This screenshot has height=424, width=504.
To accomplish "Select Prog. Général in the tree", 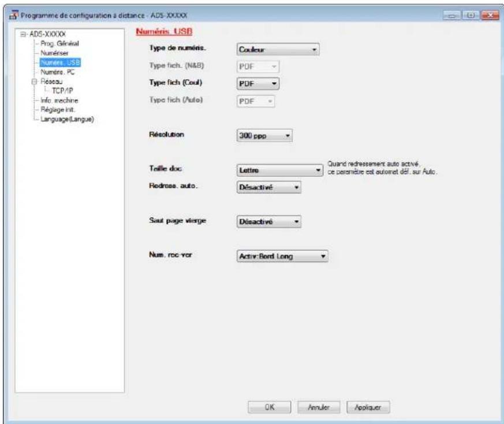I will click(x=59, y=43).
